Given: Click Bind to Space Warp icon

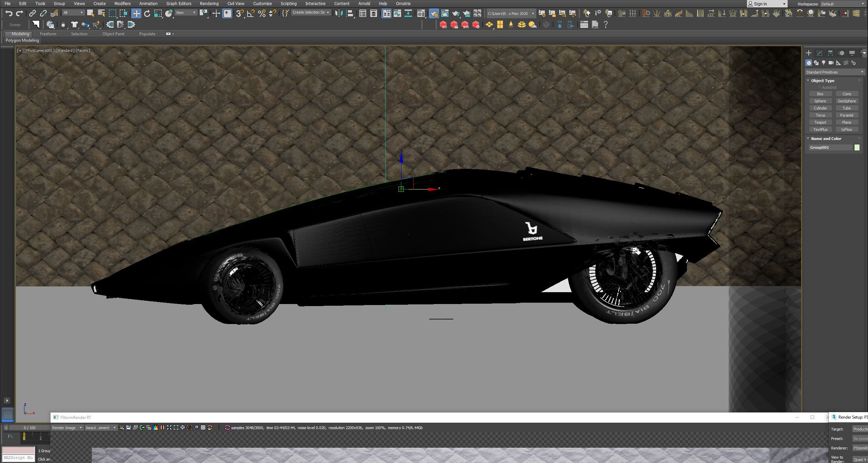Looking at the screenshot, I should (54, 13).
